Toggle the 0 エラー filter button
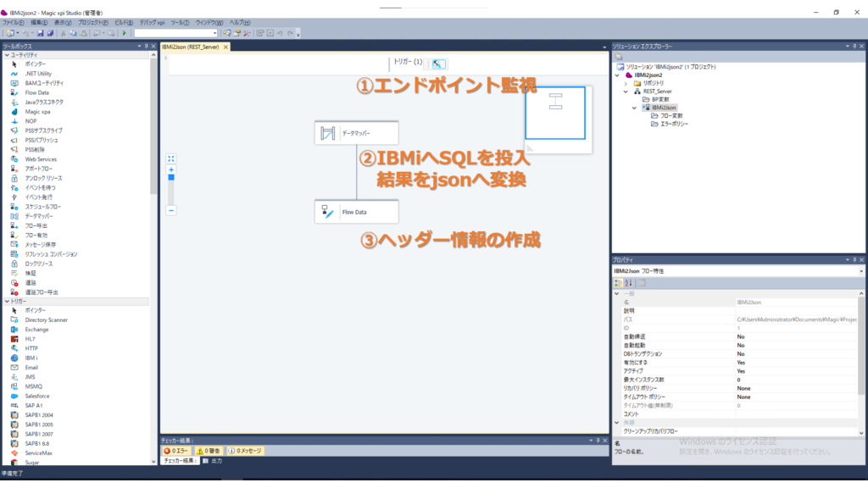This screenshot has width=868, height=488. coord(176,451)
